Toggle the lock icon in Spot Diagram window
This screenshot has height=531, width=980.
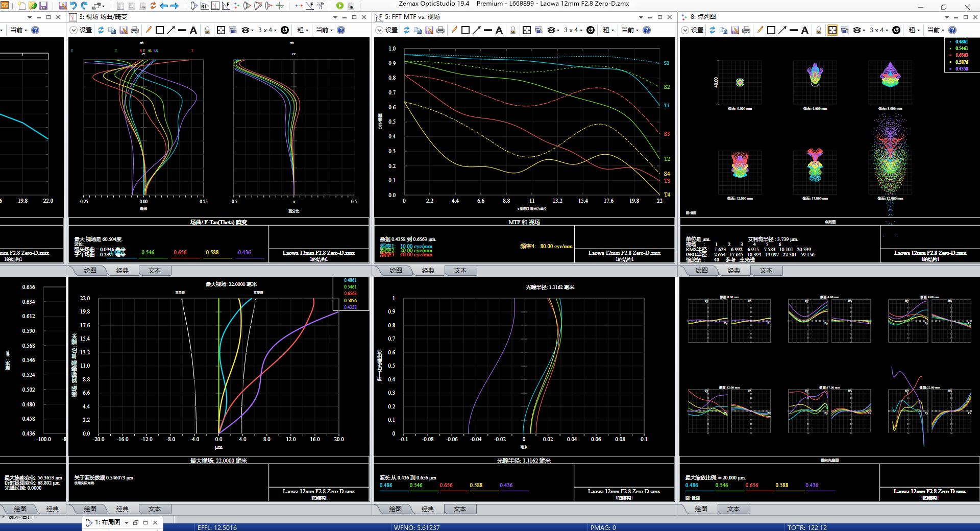819,30
